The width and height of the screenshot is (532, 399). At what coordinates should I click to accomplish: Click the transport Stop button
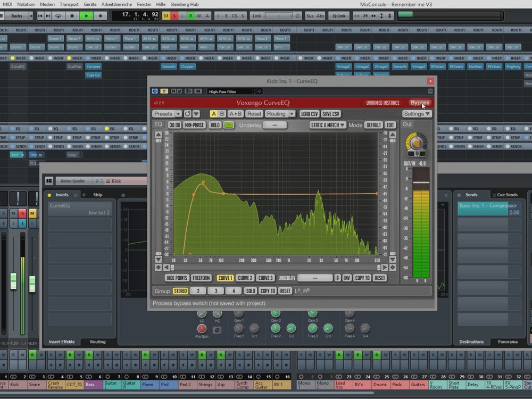[x=72, y=15]
